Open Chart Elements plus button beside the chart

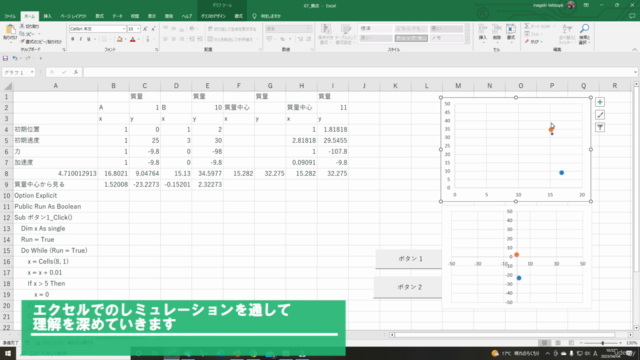[x=600, y=102]
